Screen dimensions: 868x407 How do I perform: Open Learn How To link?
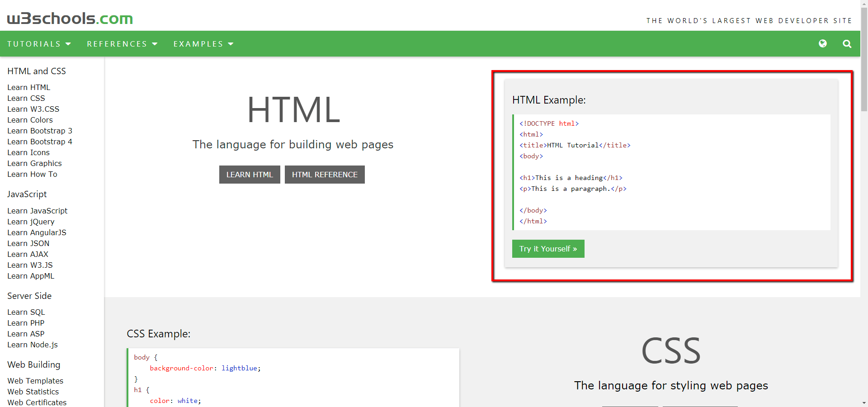pos(33,174)
